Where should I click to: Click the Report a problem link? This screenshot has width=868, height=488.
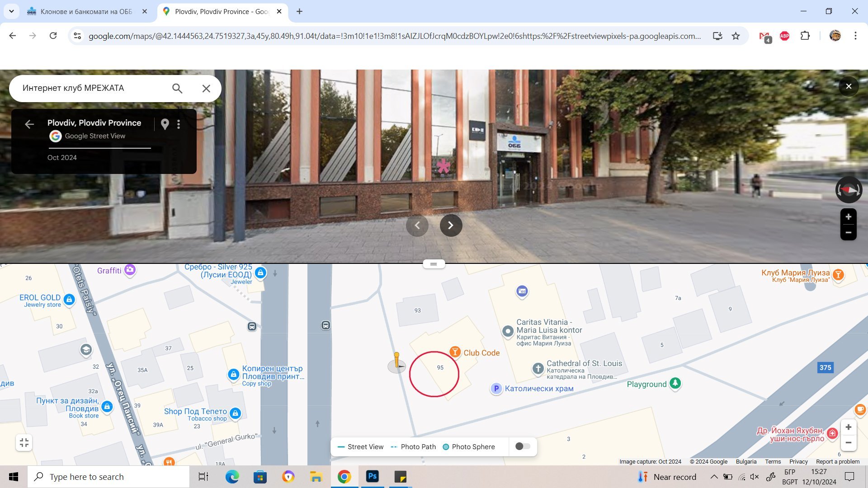click(x=838, y=461)
